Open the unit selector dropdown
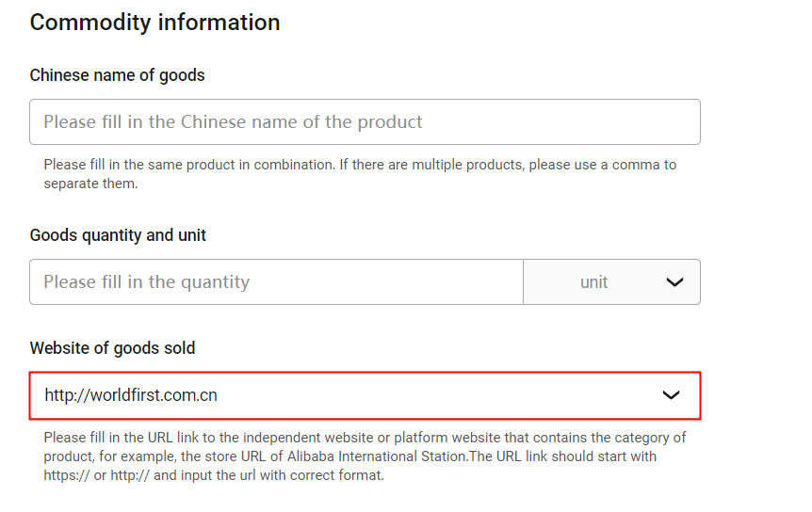The width and height of the screenshot is (812, 512). (x=612, y=282)
